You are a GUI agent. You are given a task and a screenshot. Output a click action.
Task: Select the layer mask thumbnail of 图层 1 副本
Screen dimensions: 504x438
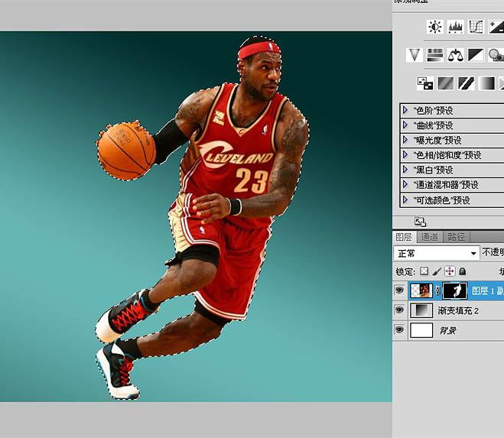pyautogui.click(x=455, y=290)
